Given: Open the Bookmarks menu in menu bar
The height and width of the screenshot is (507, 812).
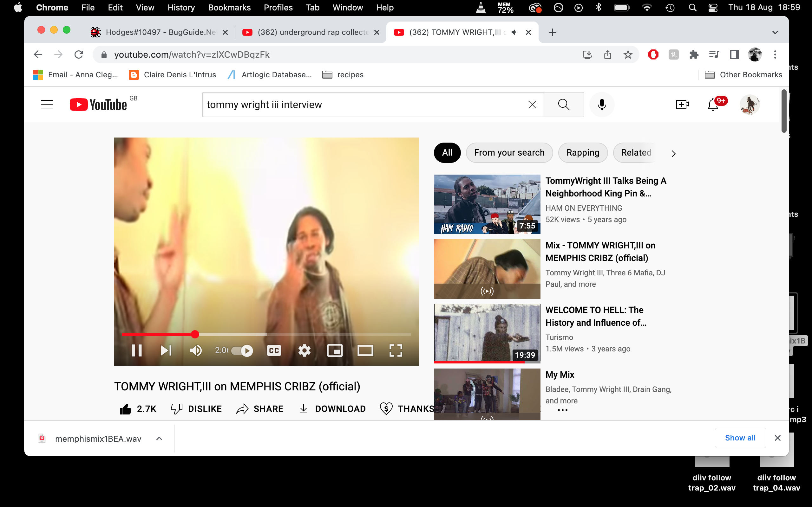Looking at the screenshot, I should (x=229, y=7).
